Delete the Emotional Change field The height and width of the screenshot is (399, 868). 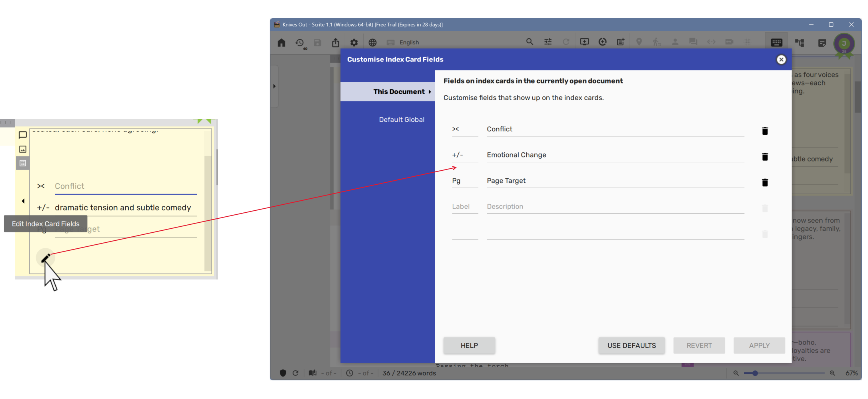pos(765,157)
